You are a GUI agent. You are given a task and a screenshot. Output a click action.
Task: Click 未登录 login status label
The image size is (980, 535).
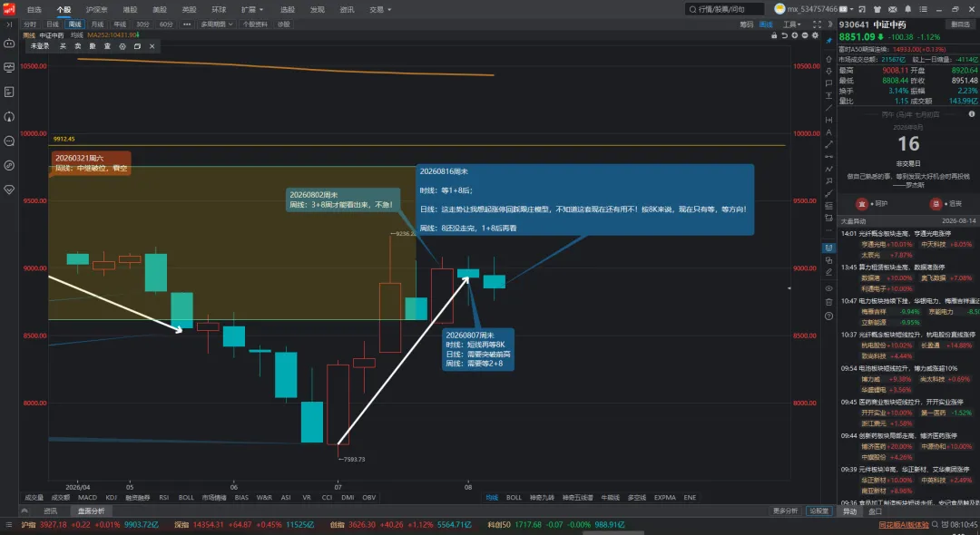[x=40, y=46]
